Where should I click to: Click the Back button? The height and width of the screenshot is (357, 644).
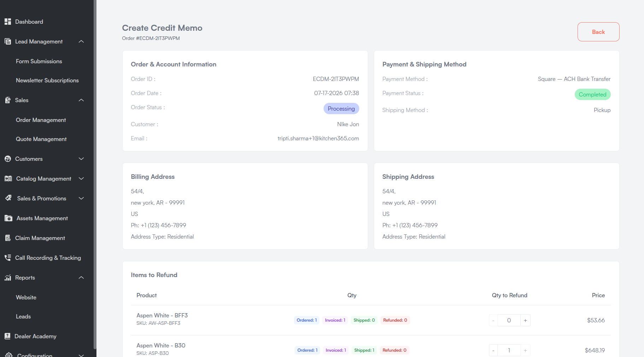click(x=598, y=32)
